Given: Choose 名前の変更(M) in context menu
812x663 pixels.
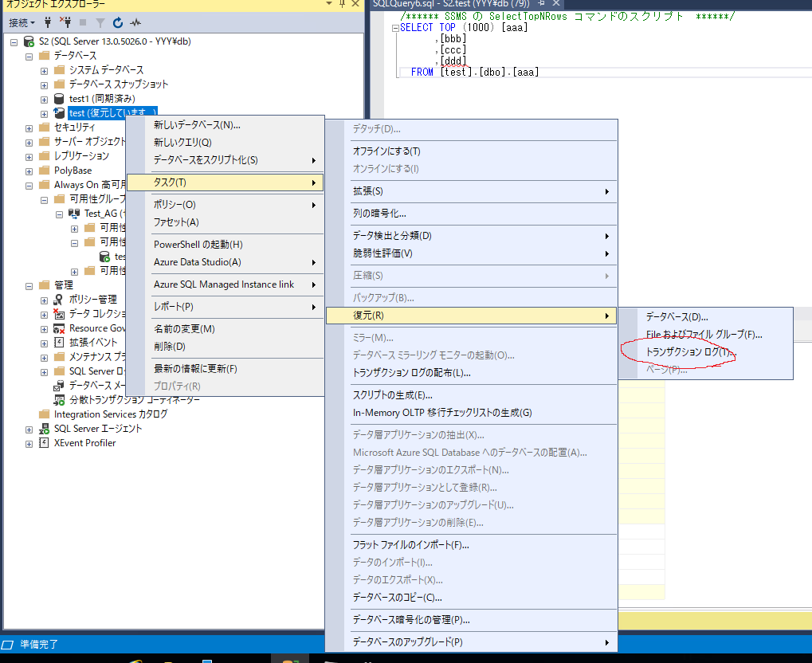Looking at the screenshot, I should pyautogui.click(x=226, y=329).
